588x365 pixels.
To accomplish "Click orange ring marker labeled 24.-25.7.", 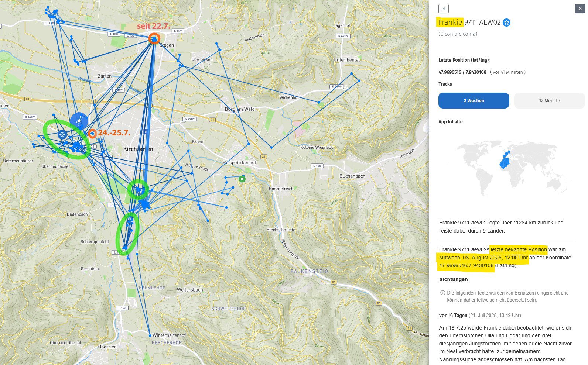I will (x=92, y=134).
